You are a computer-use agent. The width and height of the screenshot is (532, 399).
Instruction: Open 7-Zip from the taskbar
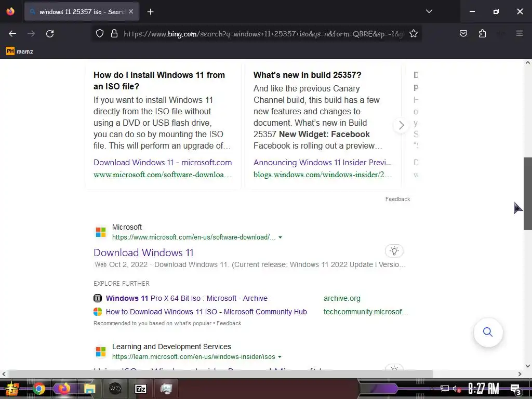coord(140,389)
